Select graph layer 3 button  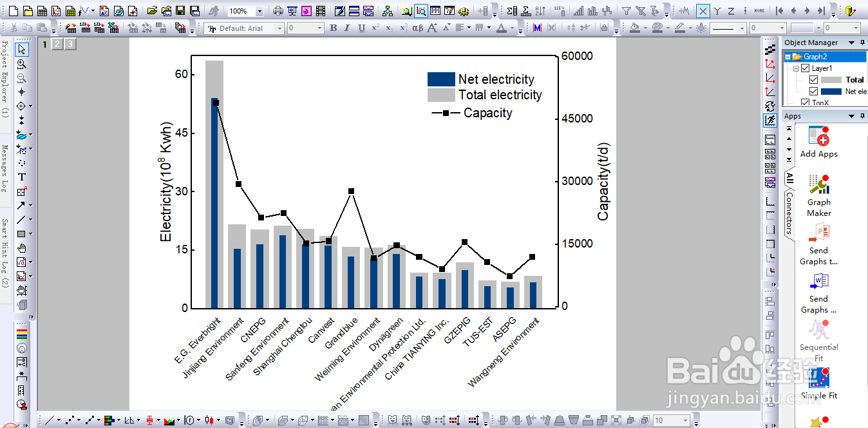[x=70, y=44]
